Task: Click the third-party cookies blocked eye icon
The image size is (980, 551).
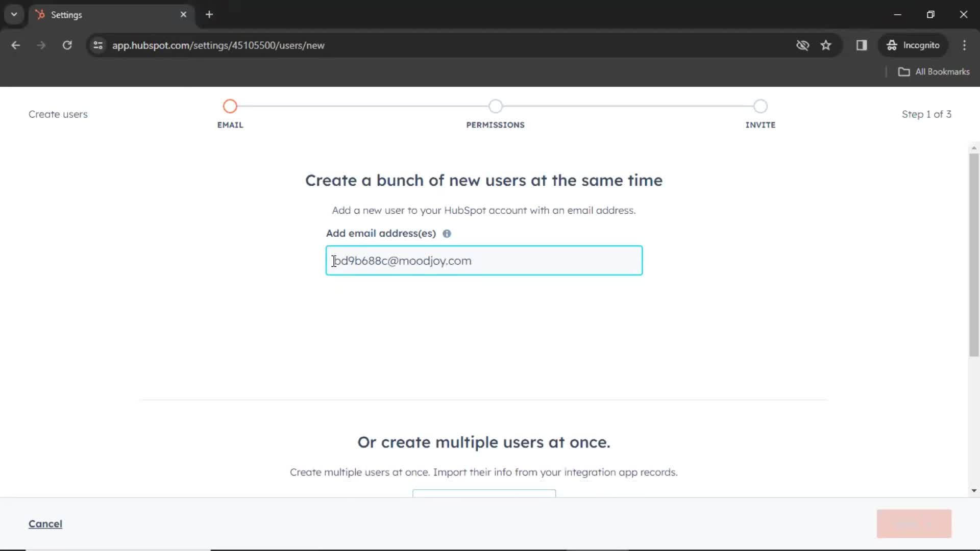Action: (x=802, y=45)
